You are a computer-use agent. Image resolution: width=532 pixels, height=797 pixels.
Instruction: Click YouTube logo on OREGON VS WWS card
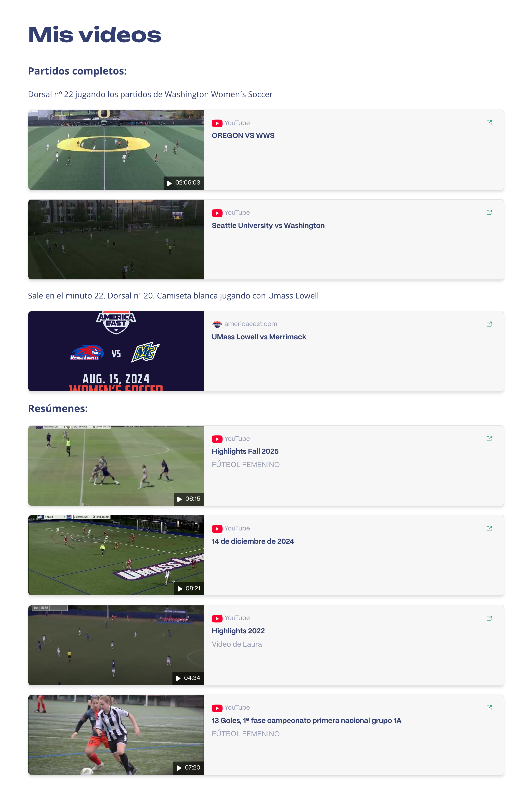point(217,123)
